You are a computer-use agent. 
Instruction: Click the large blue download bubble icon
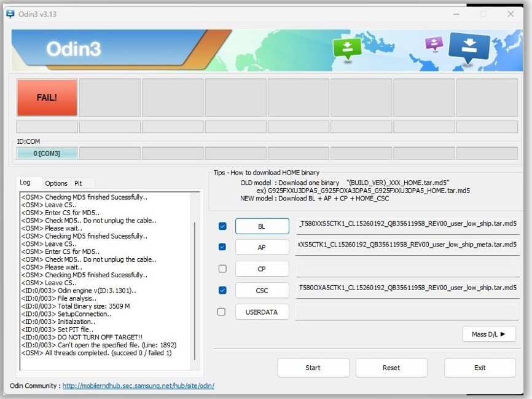[469, 49]
